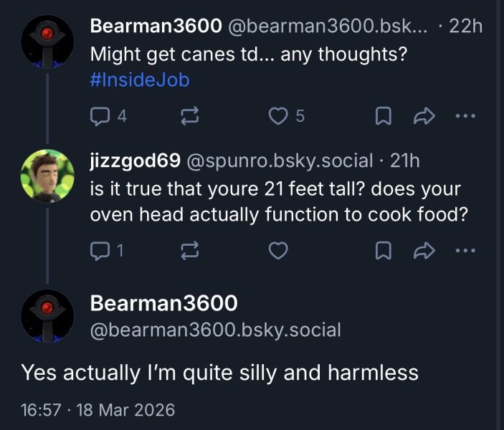The image size is (504, 430).
Task: Open jizzgod69's profile picture
Action: point(47,176)
